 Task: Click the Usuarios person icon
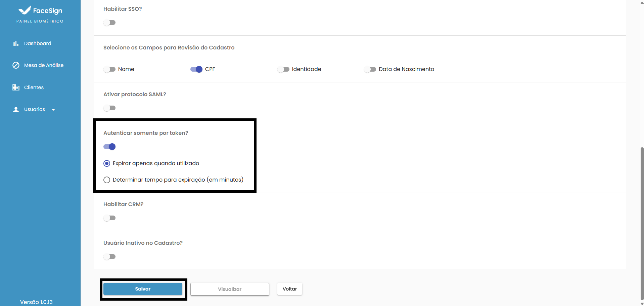tap(16, 110)
